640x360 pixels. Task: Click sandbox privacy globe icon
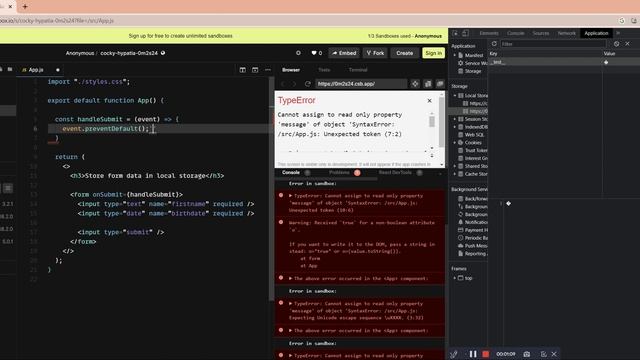[163, 53]
